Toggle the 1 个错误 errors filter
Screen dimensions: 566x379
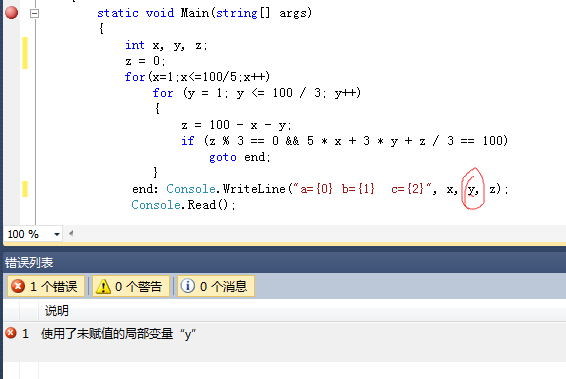pos(46,286)
